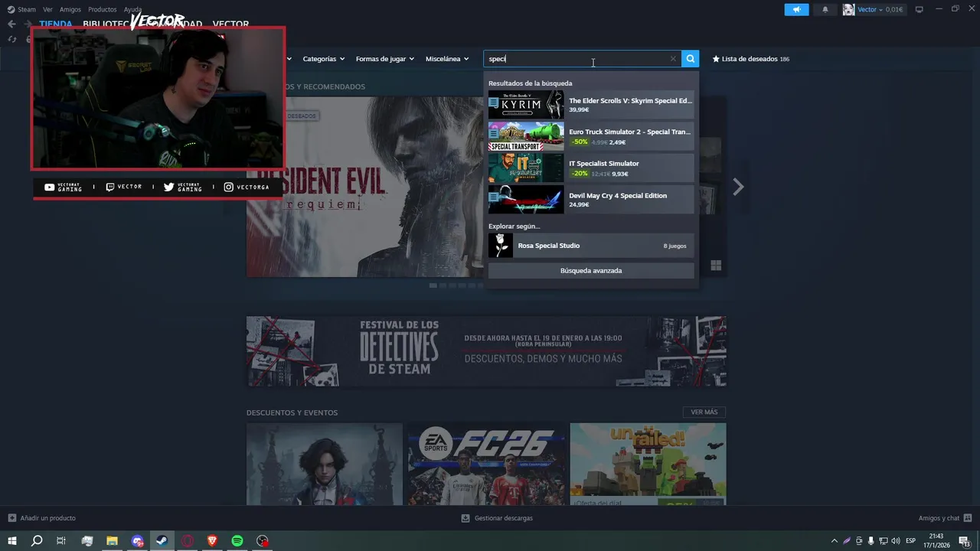The width and height of the screenshot is (980, 551).
Task: Select Devil May Cry 4 search result
Action: tap(591, 200)
